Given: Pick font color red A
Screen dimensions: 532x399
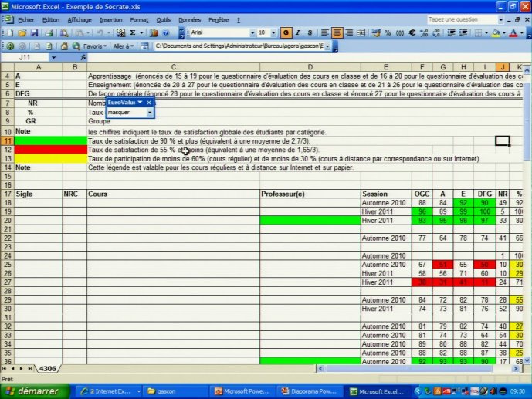Looking at the screenshot, I should pos(513,33).
